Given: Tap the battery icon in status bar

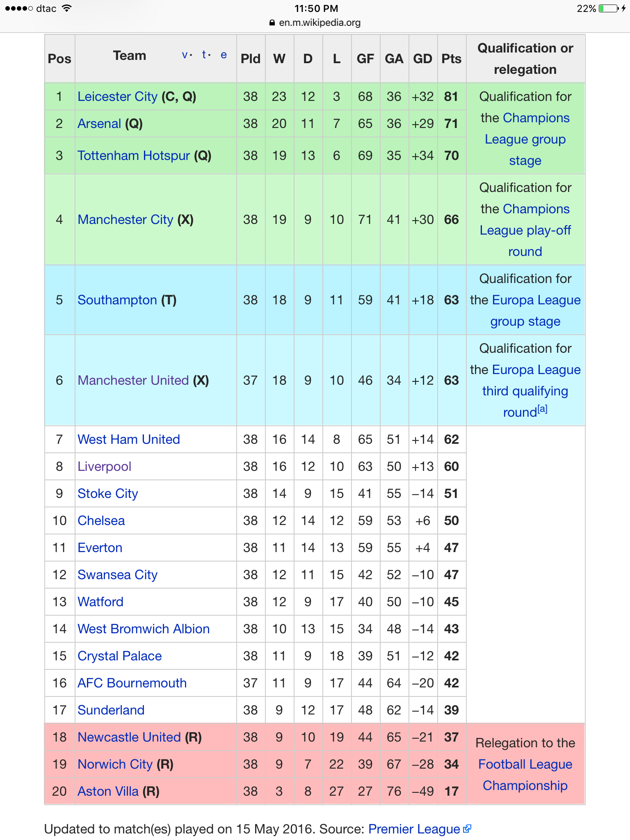Looking at the screenshot, I should 608,9.
